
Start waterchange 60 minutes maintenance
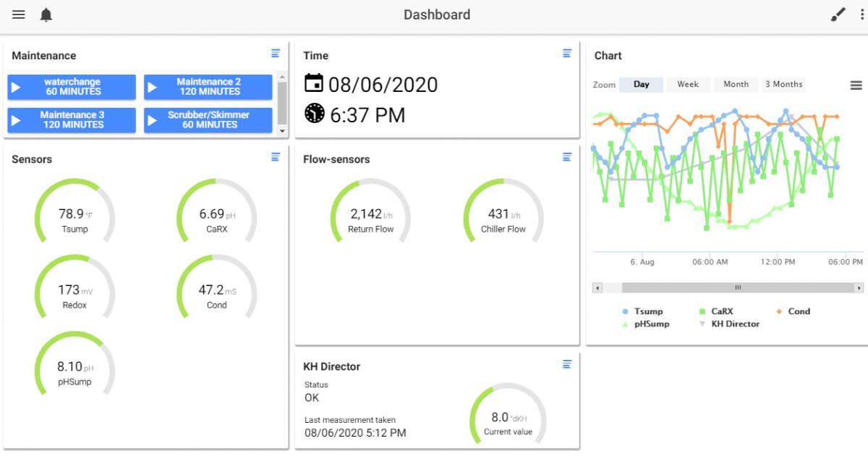72,87
